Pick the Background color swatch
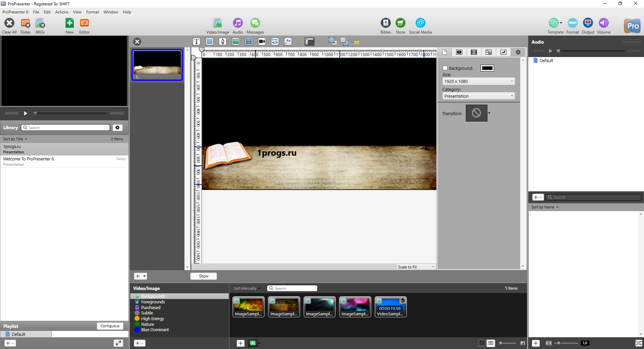 click(x=487, y=68)
